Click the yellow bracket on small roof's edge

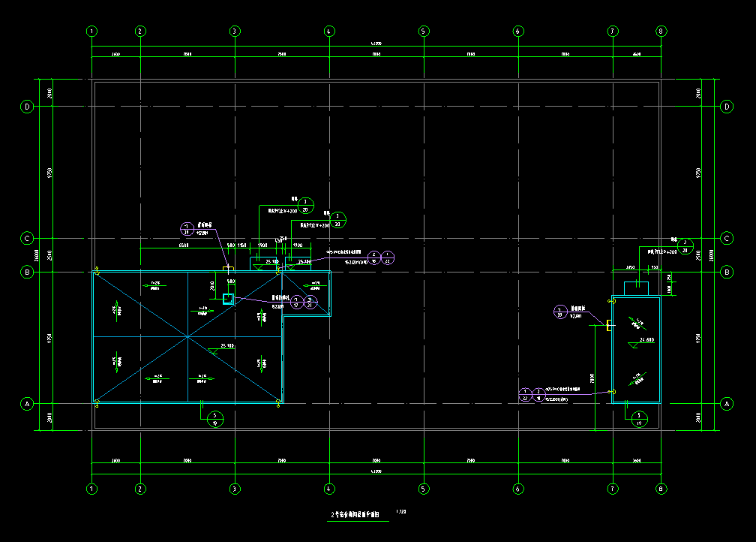point(609,325)
